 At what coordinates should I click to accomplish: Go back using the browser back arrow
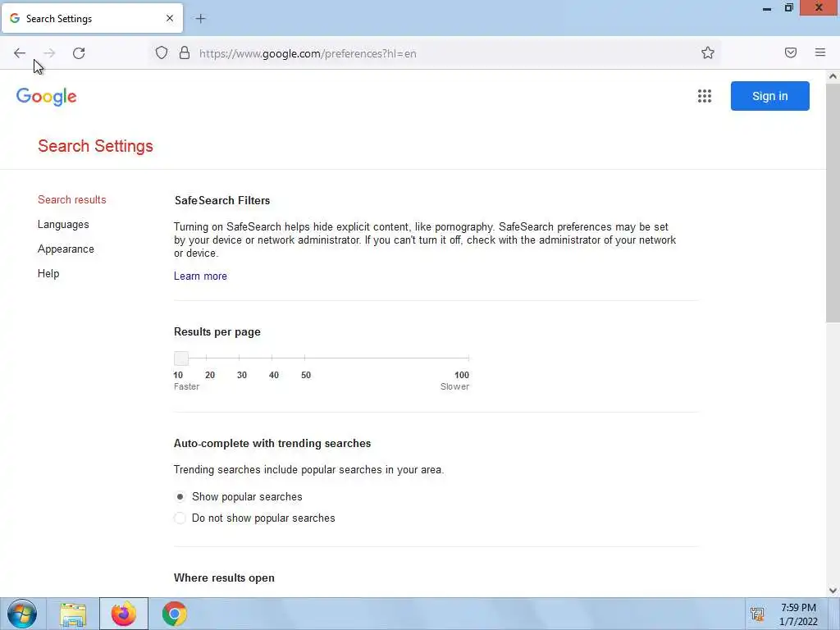(x=20, y=53)
